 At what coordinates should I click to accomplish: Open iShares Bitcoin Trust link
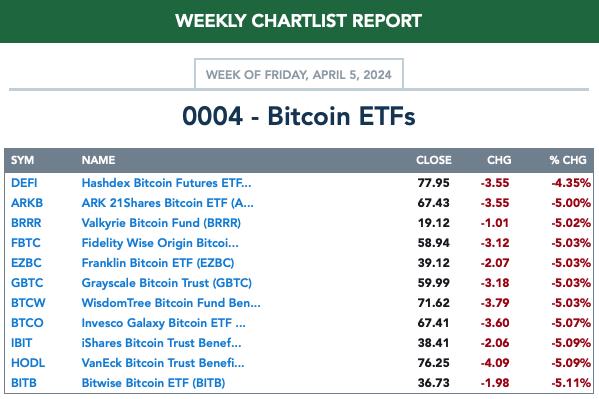161,343
